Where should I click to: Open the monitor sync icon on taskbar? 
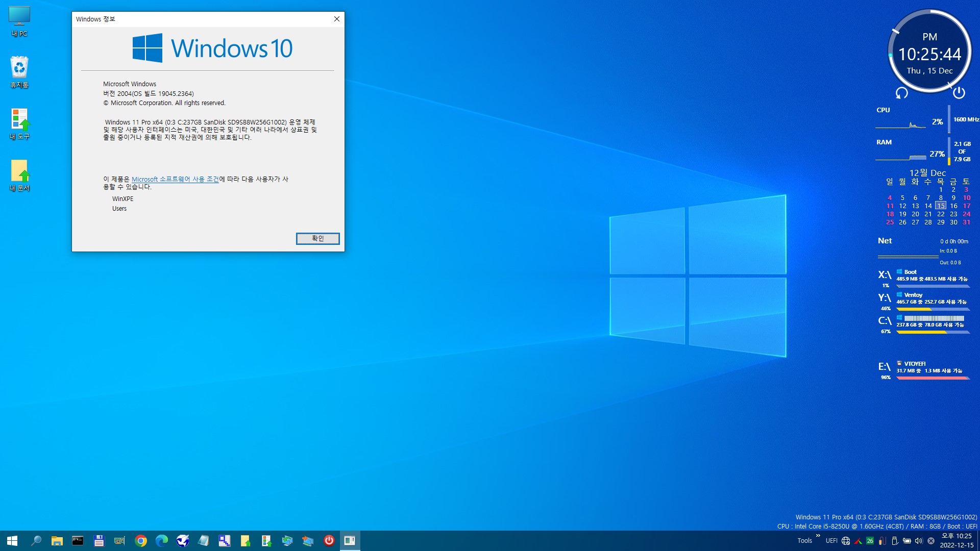287,541
